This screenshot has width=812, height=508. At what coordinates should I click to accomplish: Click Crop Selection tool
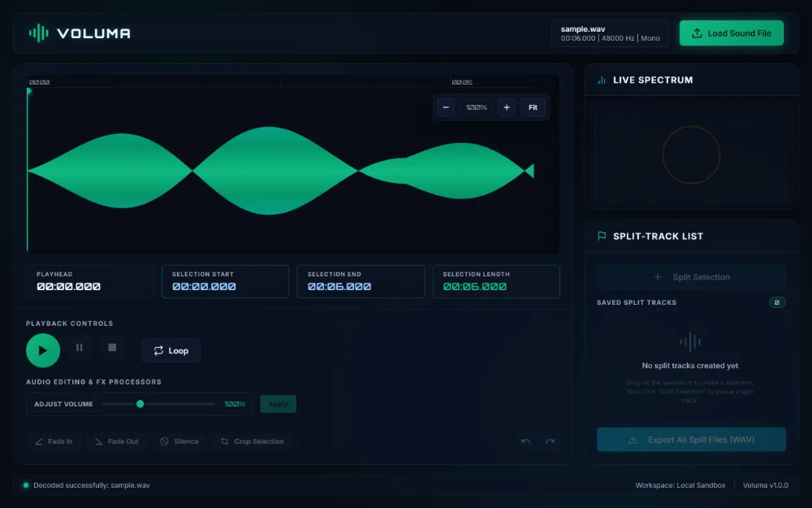pyautogui.click(x=253, y=441)
